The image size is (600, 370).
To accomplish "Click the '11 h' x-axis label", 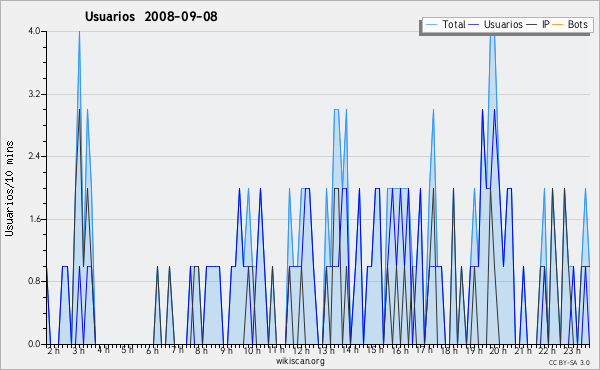I will tap(276, 350).
